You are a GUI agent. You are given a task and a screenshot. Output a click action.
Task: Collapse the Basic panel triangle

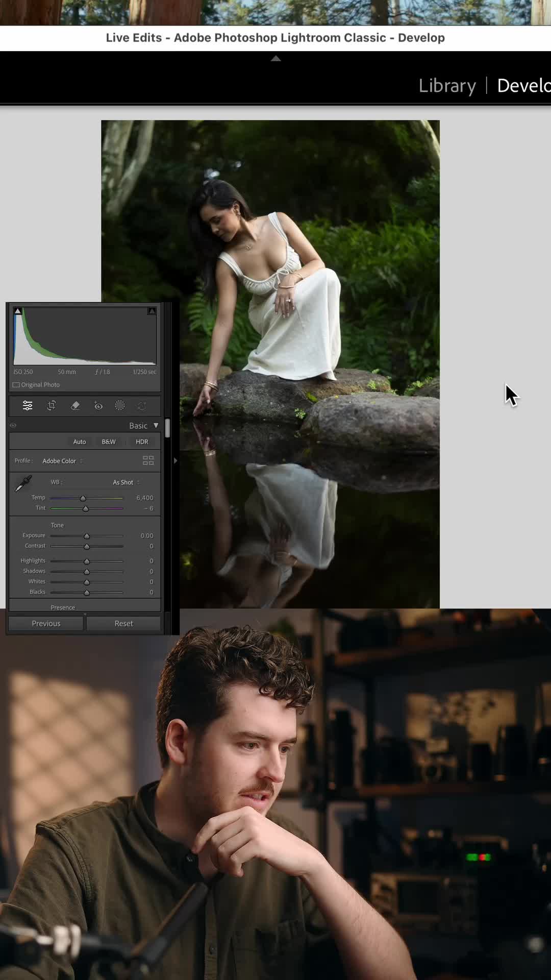156,425
